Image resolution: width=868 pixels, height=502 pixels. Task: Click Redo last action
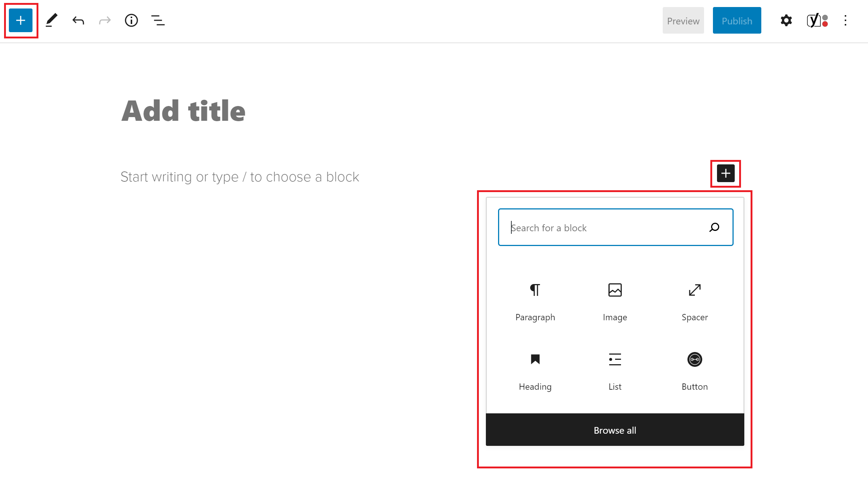105,20
